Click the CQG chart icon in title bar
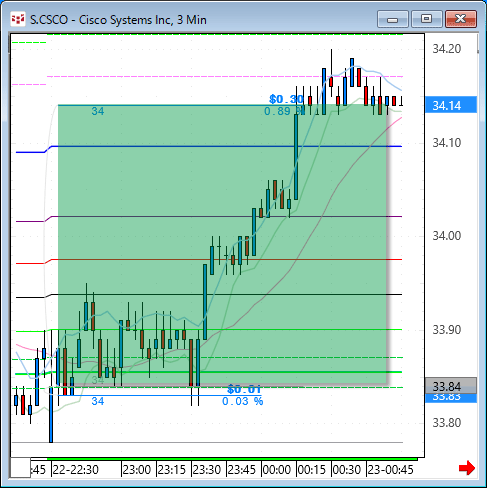Viewport: 487px width, 488px height. (18, 19)
